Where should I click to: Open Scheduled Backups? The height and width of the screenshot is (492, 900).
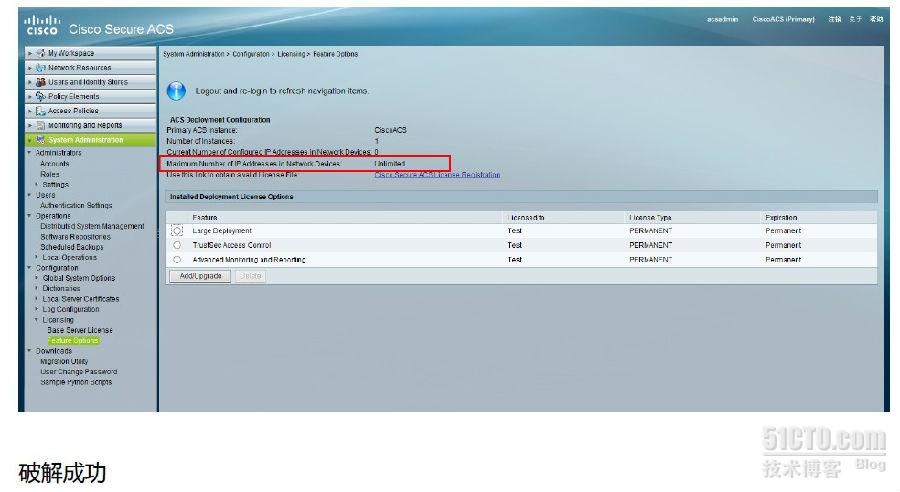[72, 247]
